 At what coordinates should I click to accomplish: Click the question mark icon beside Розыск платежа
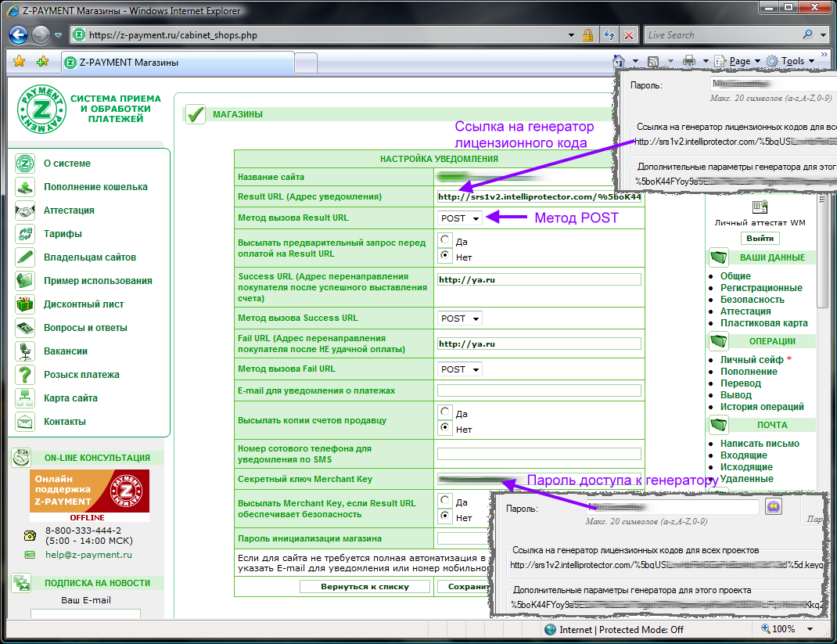coord(25,375)
